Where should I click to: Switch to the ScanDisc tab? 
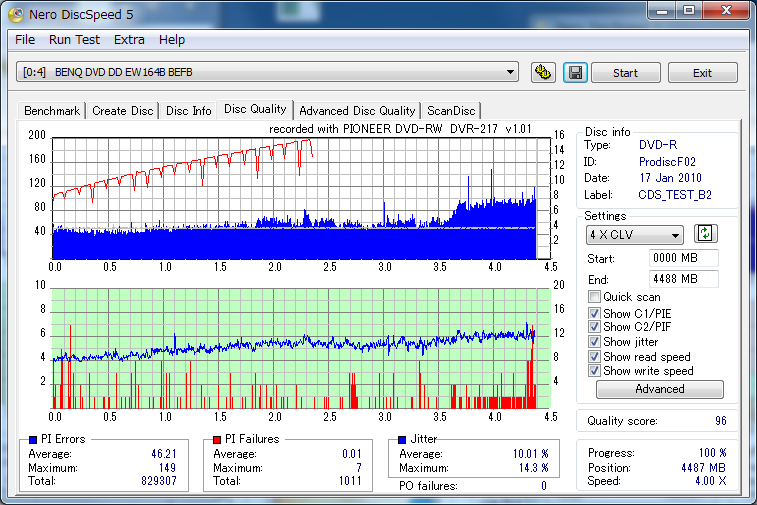tap(451, 111)
